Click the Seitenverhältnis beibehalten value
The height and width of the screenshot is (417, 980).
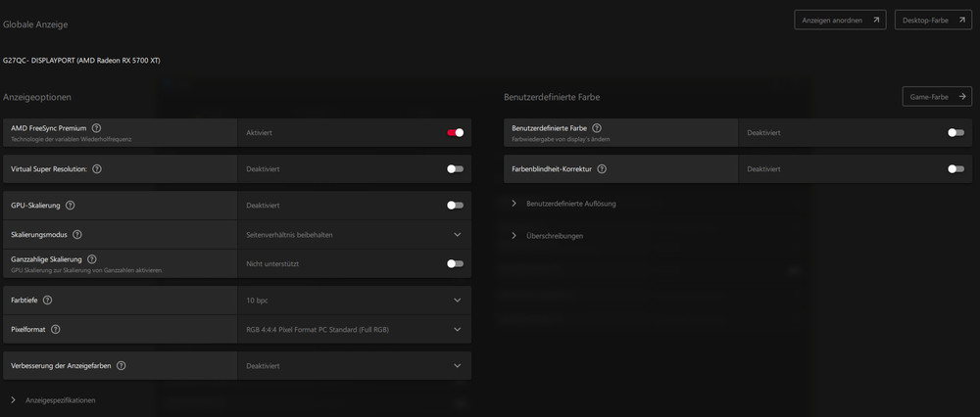click(x=289, y=235)
